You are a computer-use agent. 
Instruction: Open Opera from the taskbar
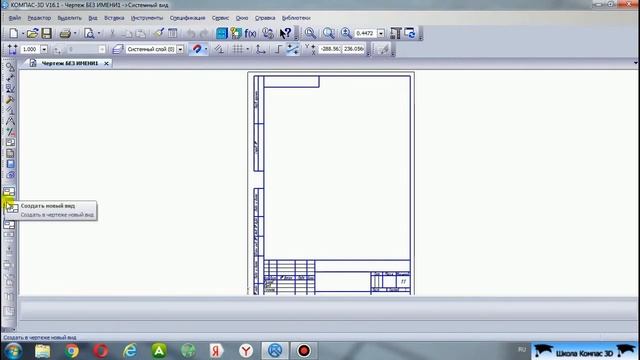pyautogui.click(x=101, y=351)
